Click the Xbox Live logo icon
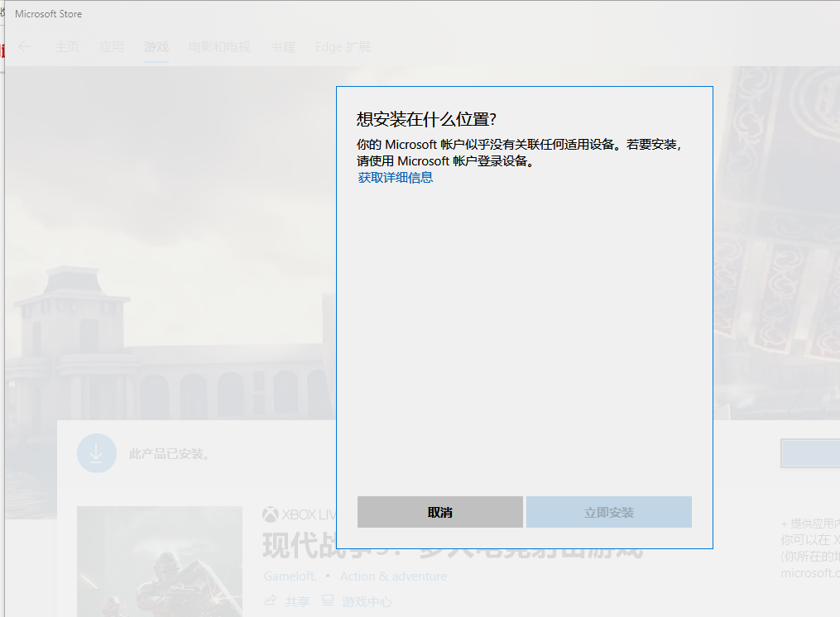Viewport: 840px width, 617px height. click(x=271, y=514)
